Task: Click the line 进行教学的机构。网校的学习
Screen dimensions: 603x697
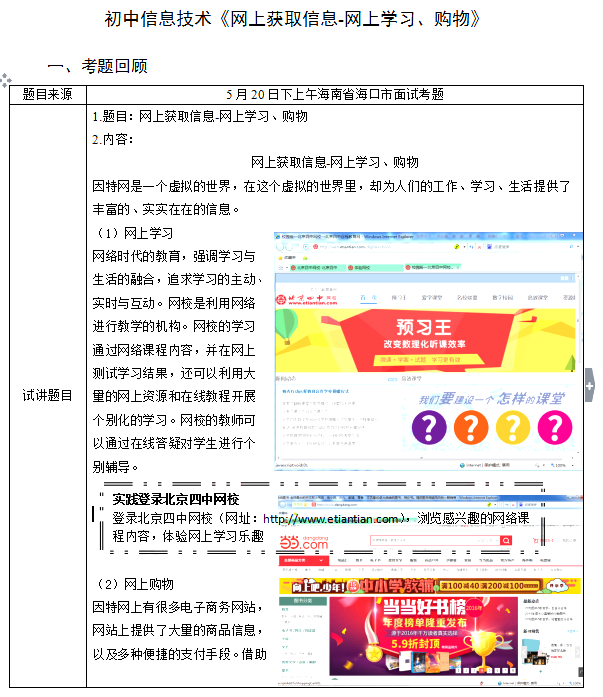Action: tap(174, 327)
